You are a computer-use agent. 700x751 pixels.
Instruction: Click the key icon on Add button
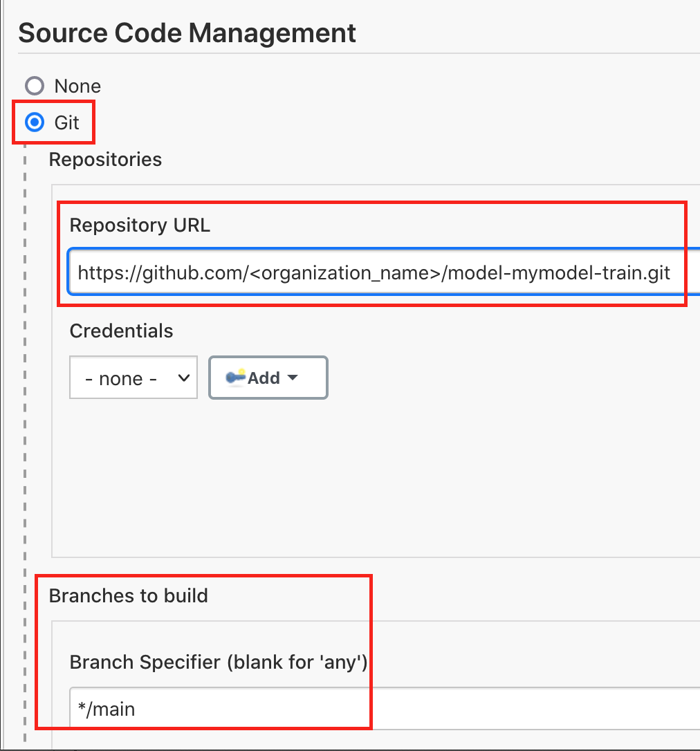pyautogui.click(x=235, y=378)
